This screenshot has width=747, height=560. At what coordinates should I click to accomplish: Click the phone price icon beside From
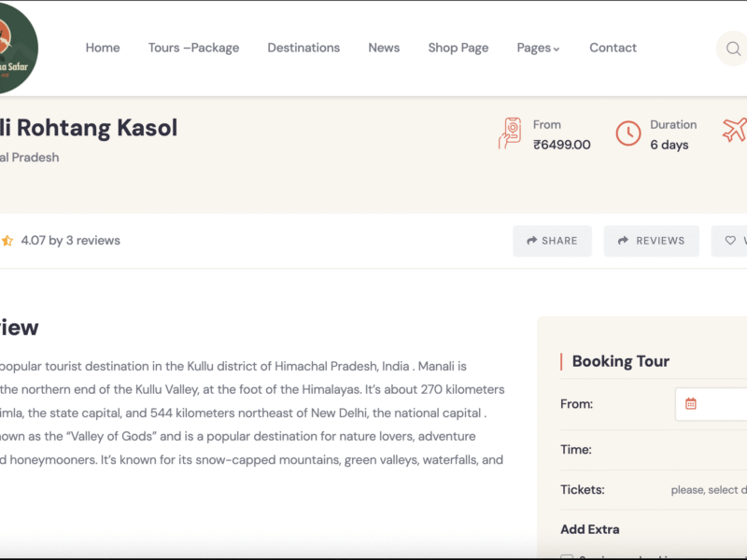pos(510,133)
